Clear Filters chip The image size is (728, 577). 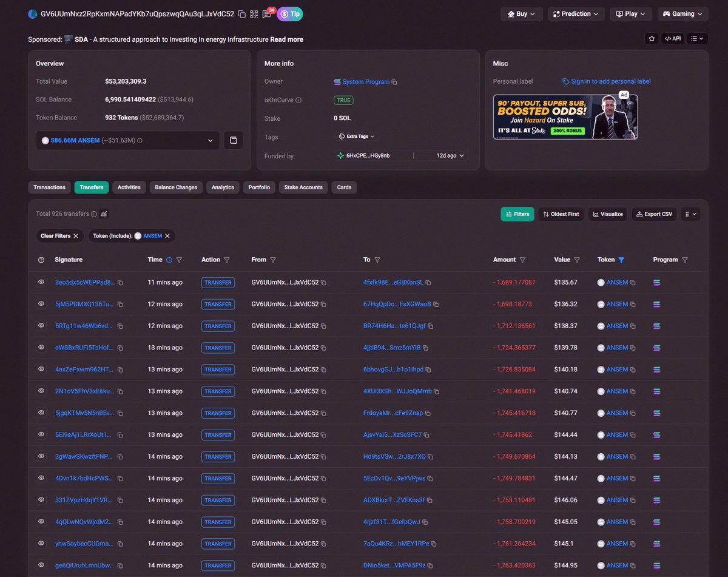tap(59, 235)
